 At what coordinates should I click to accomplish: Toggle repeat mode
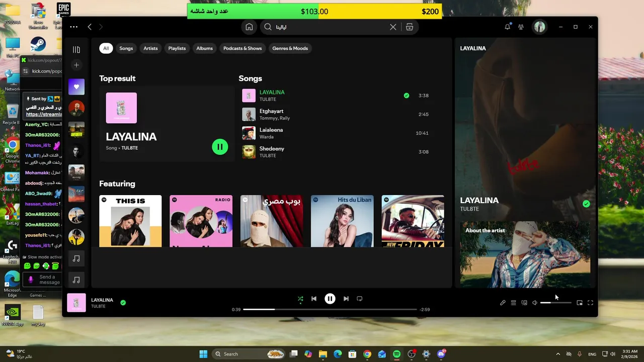tap(359, 299)
